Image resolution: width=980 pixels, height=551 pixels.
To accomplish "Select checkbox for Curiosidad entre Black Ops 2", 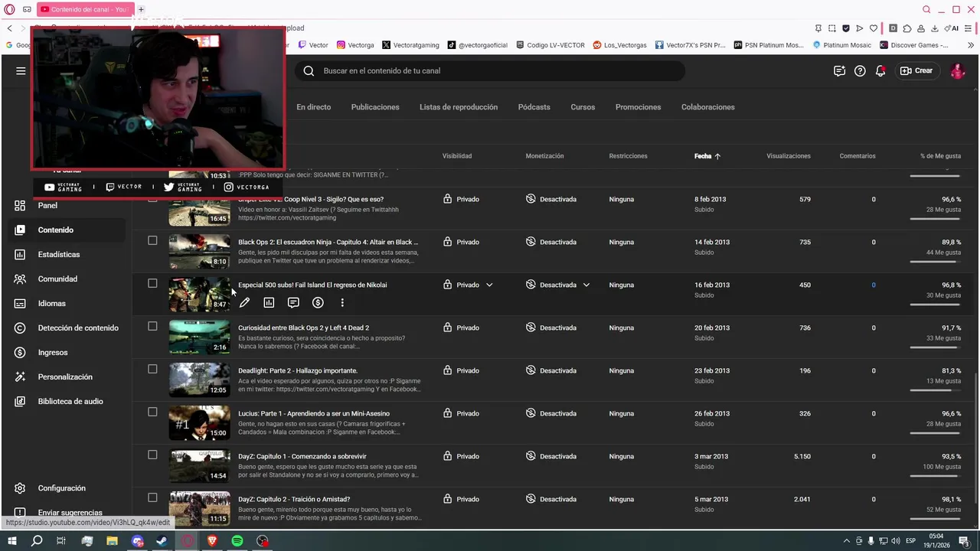I will click(152, 326).
